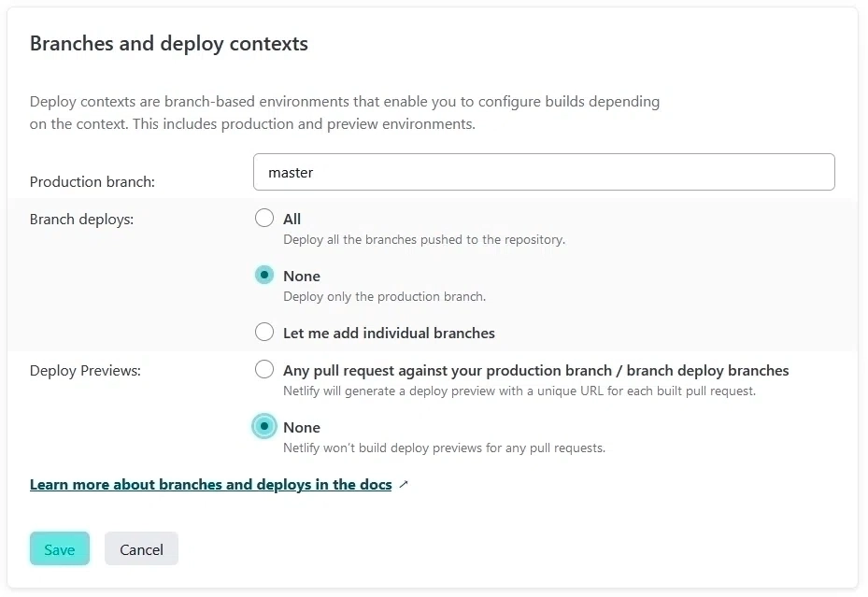Click the external-link arrow beside the docs link
This screenshot has width=868, height=597.
[x=402, y=483]
